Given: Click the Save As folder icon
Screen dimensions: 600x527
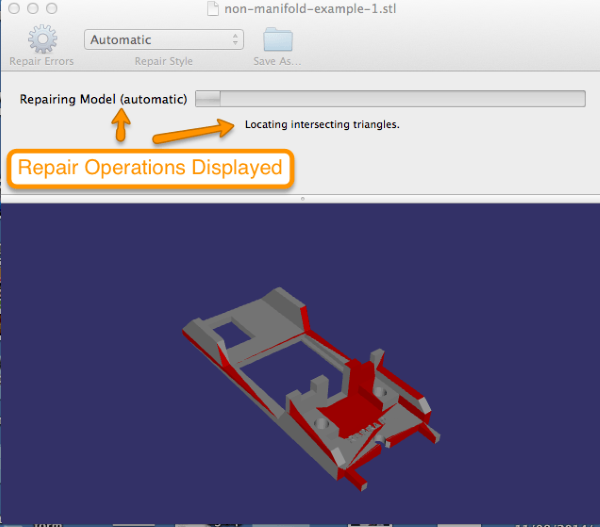Looking at the screenshot, I should click(x=277, y=40).
